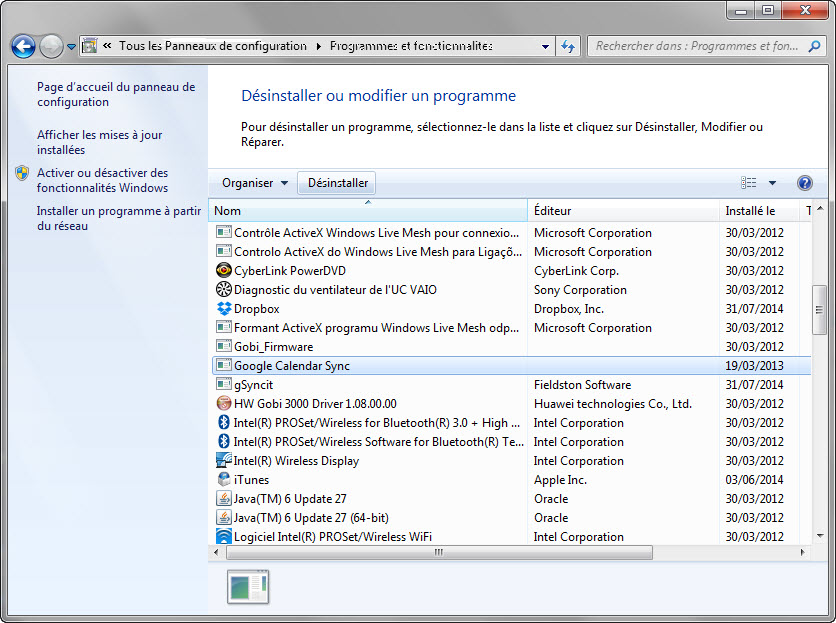This screenshot has height=623, width=836.
Task: Click the Java 6 Update 27 (32-bit) icon
Action: click(x=223, y=498)
